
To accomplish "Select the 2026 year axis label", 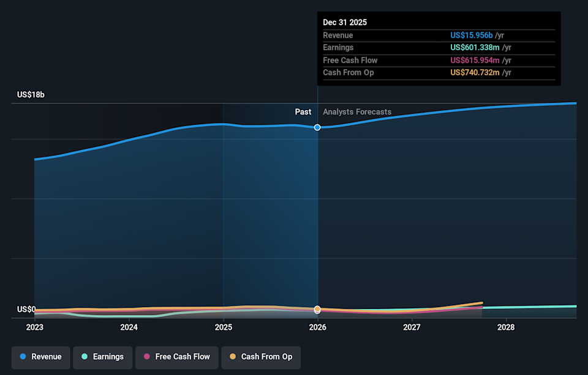I will (x=317, y=327).
